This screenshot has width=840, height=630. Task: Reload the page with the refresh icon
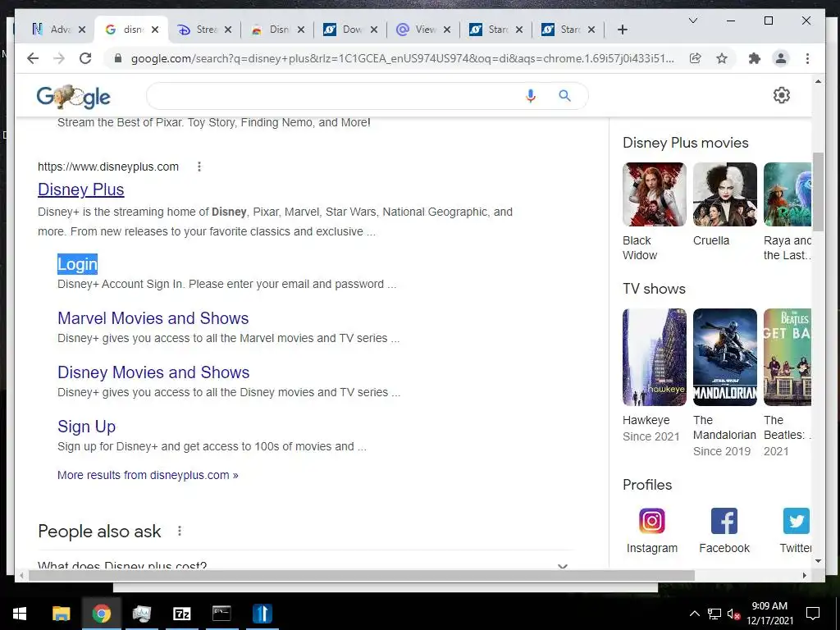(85, 58)
